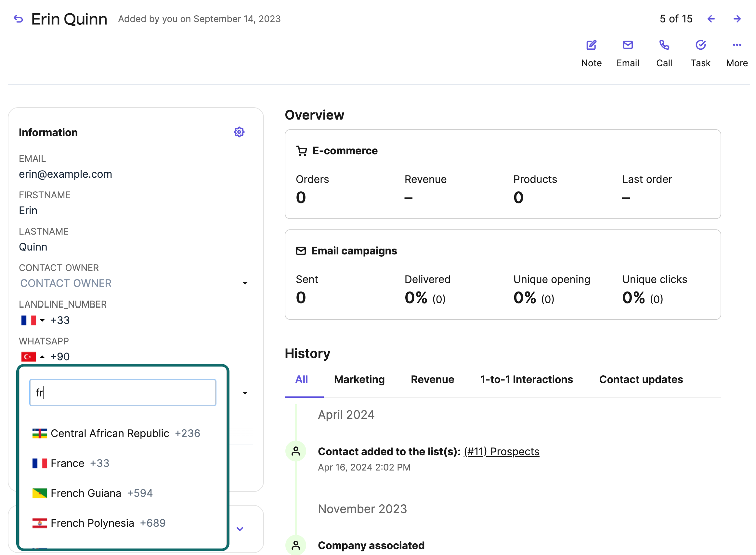Start a Call with phone icon

664,45
